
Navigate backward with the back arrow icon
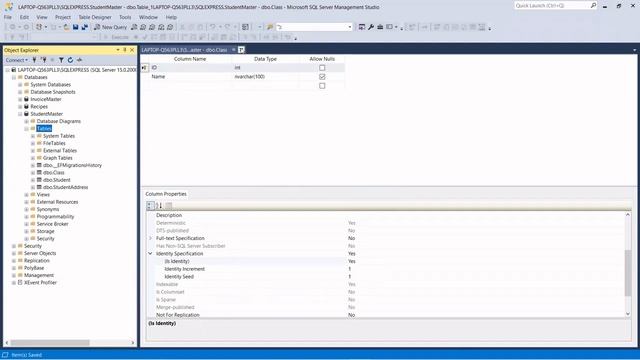(x=13, y=27)
